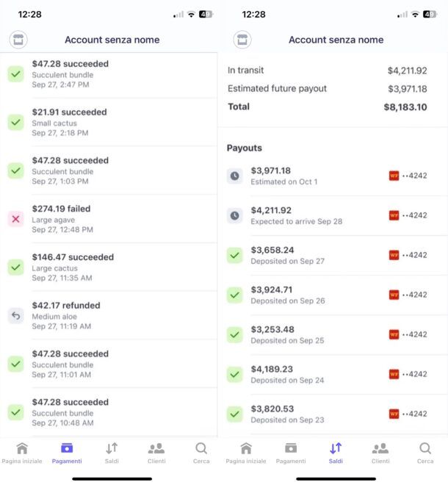The height and width of the screenshot is (485, 448).
Task: Tap refund arrow icon of $42.17 payment
Action: pos(15,316)
